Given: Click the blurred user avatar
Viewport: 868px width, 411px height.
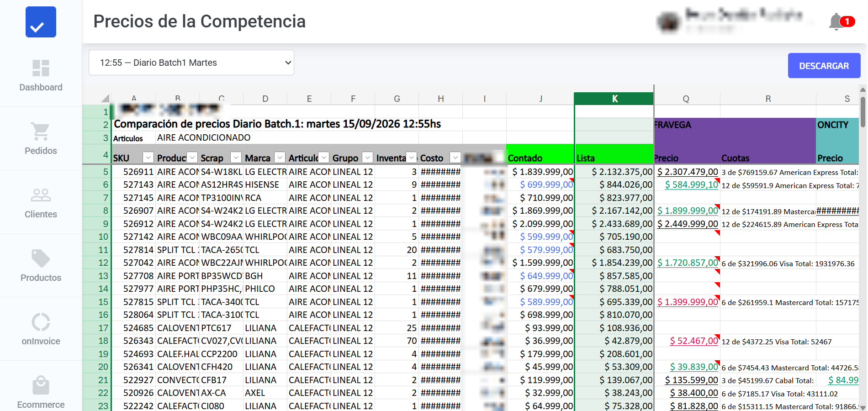Looking at the screenshot, I should click(668, 21).
